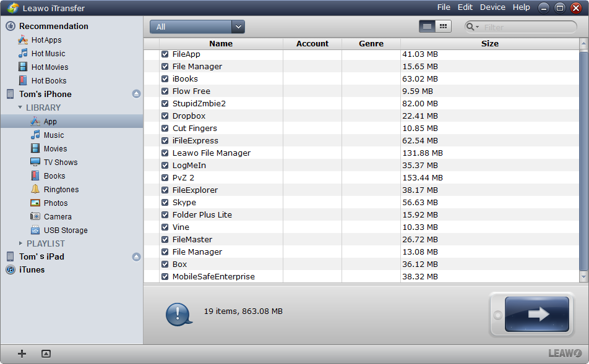This screenshot has height=364, width=589.
Task: Sort by Account column header
Action: pyautogui.click(x=312, y=43)
